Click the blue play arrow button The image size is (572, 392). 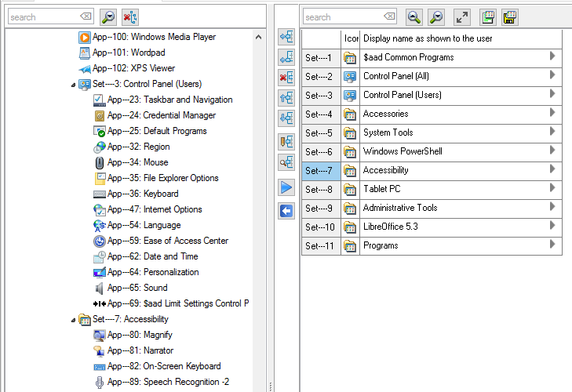click(286, 188)
